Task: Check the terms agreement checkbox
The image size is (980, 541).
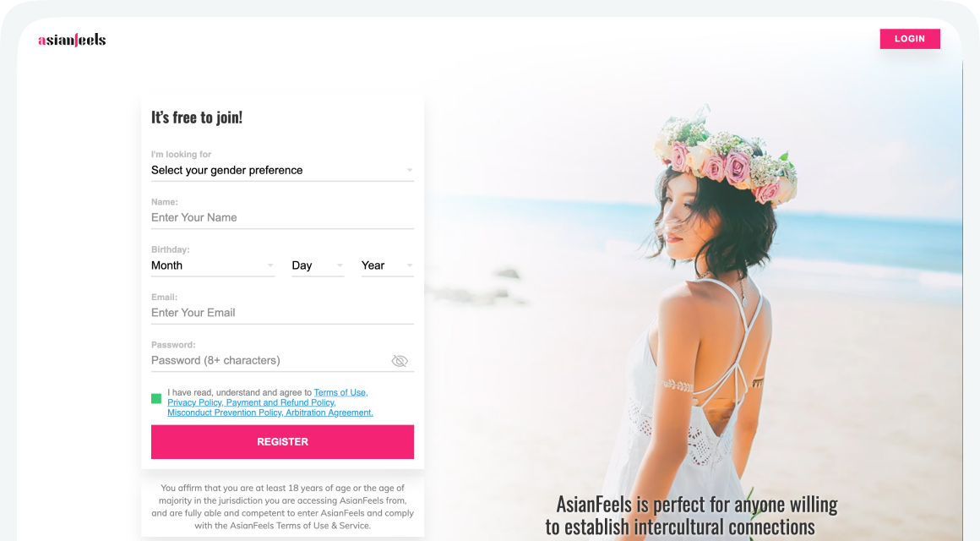Action: (156, 398)
